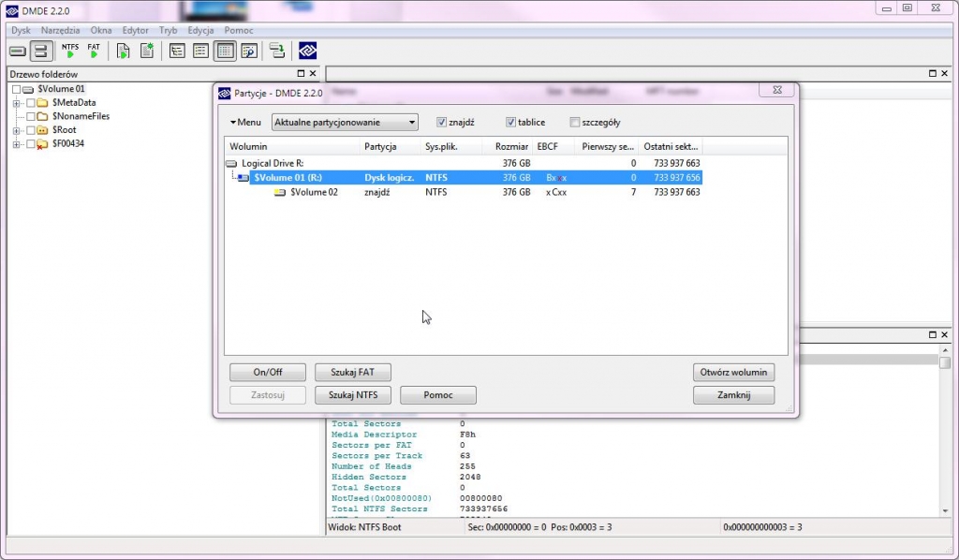Click the Otwórz wolumin button

click(734, 373)
